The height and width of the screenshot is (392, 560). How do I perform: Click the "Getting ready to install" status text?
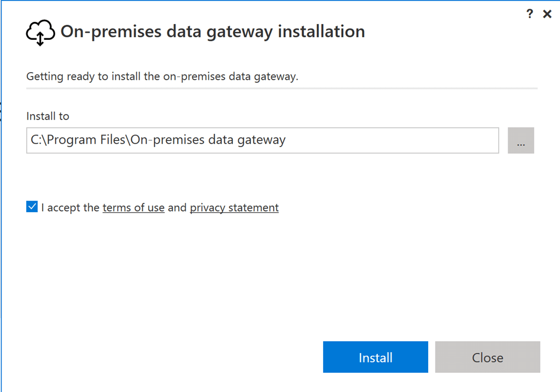(162, 77)
